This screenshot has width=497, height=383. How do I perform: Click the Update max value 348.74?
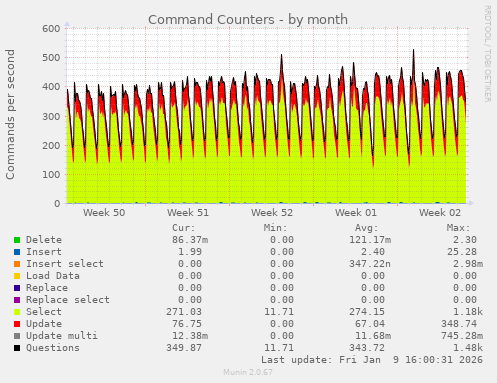(459, 324)
